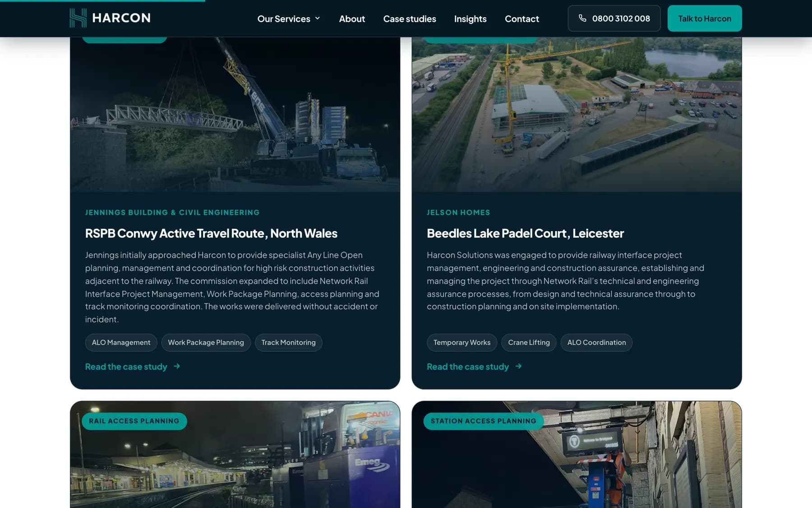Click arrow icon beside Beedles Lake case study link

point(518,366)
